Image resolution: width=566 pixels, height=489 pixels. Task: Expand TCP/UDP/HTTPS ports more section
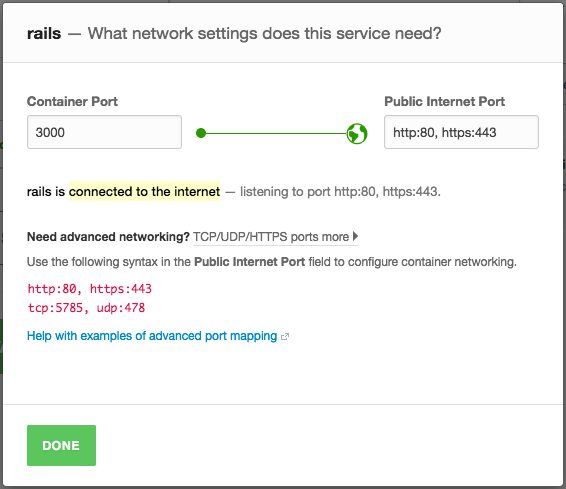(x=275, y=237)
